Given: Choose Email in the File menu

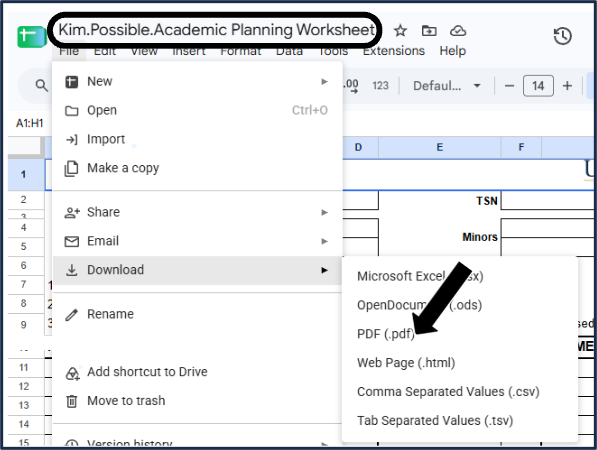Looking at the screenshot, I should click(197, 241).
